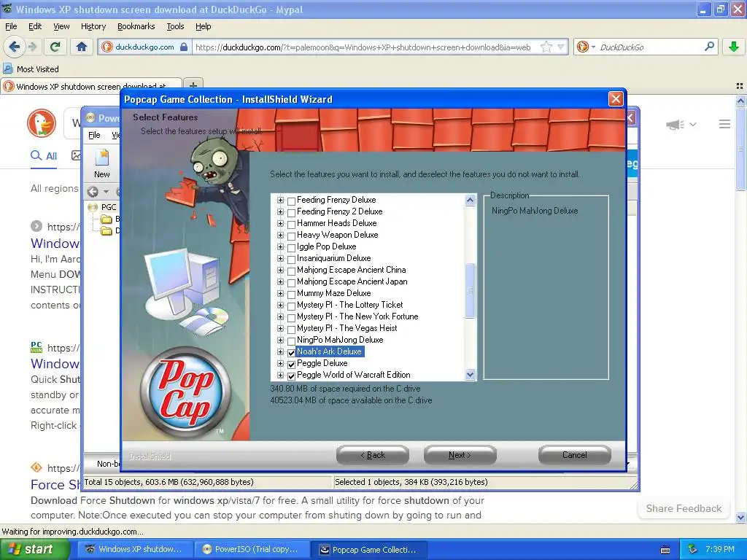Open the browser File menu

[x=11, y=26]
